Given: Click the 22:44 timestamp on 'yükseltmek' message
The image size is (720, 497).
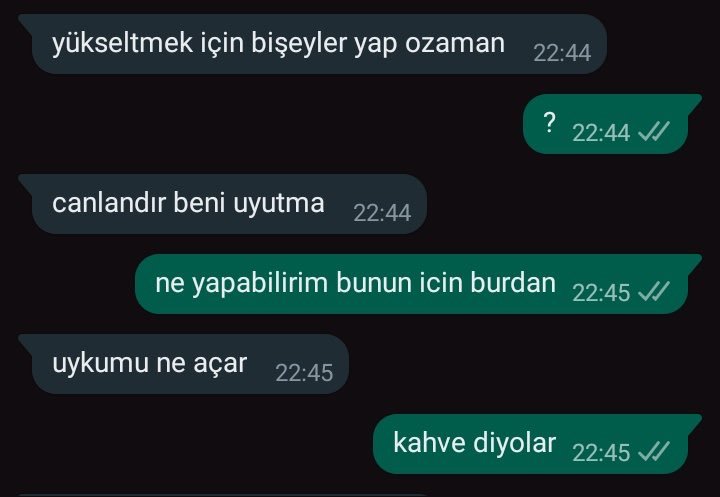Looking at the screenshot, I should [562, 53].
